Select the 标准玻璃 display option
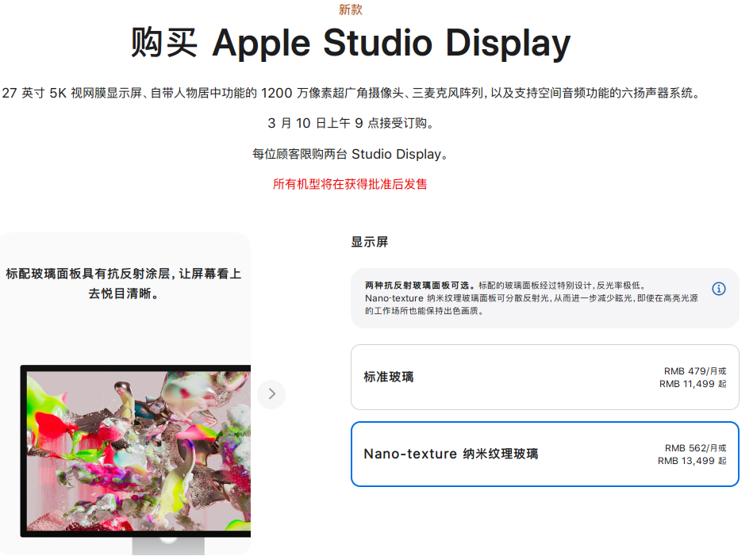 [544, 377]
